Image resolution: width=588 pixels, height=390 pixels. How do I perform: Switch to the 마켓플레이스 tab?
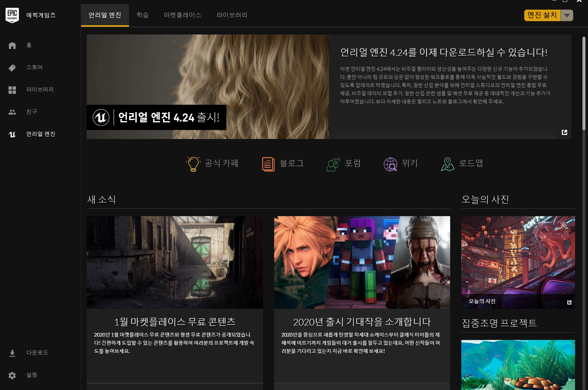[x=183, y=15]
